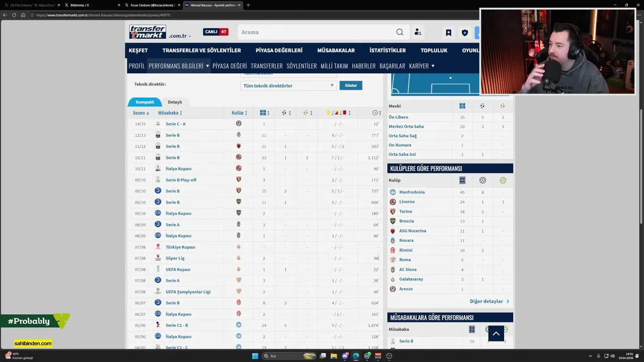
Task: Switch to the Kompakt tab
Action: pyautogui.click(x=145, y=102)
